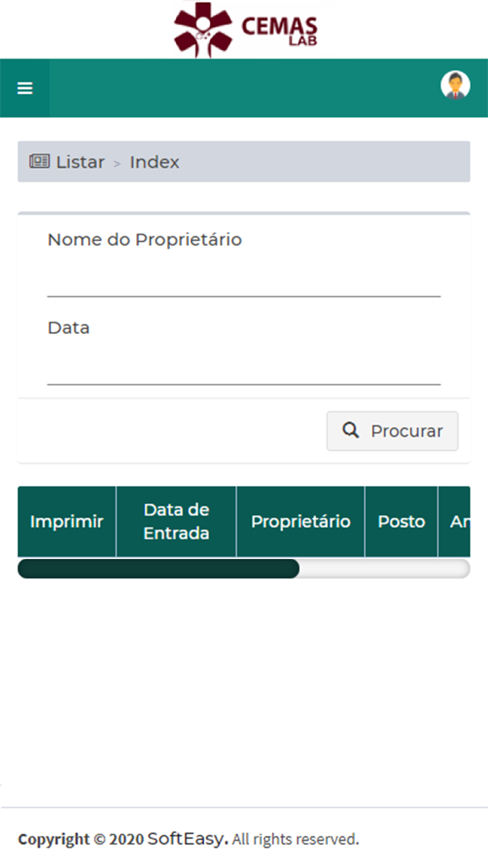The width and height of the screenshot is (488, 868).
Task: Click the partially visible last column header
Action: click(454, 521)
